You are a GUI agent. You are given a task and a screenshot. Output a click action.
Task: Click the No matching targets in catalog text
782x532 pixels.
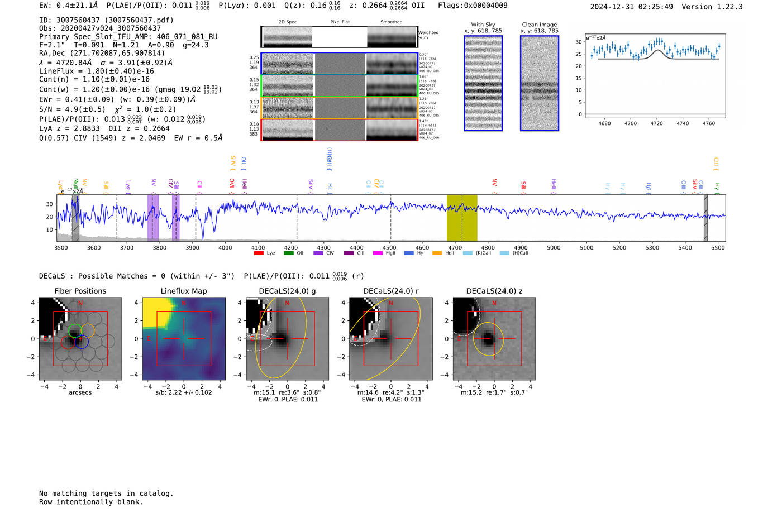[106, 493]
